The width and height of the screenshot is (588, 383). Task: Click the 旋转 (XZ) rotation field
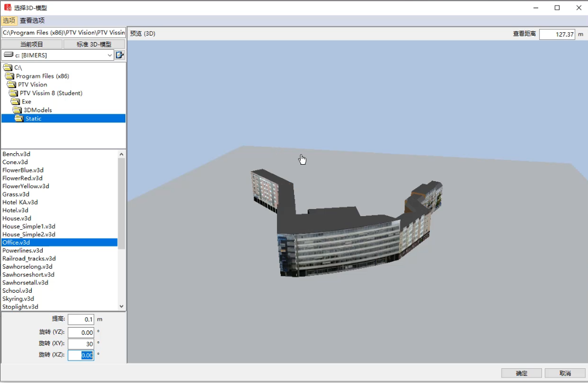(80, 355)
